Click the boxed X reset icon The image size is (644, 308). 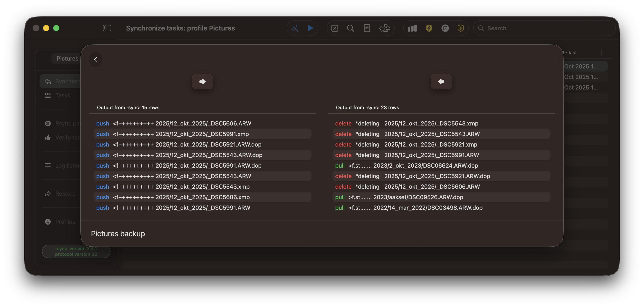click(335, 28)
